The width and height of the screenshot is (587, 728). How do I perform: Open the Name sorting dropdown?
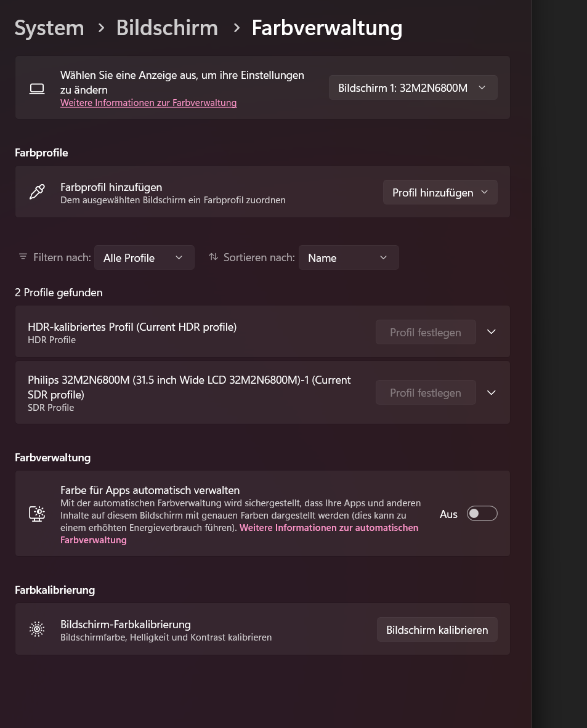[349, 257]
